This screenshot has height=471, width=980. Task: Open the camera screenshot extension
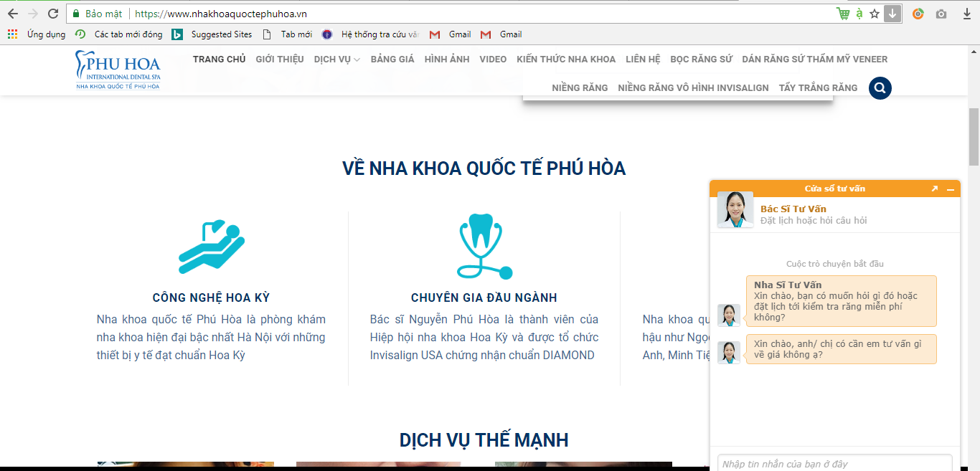point(941,14)
